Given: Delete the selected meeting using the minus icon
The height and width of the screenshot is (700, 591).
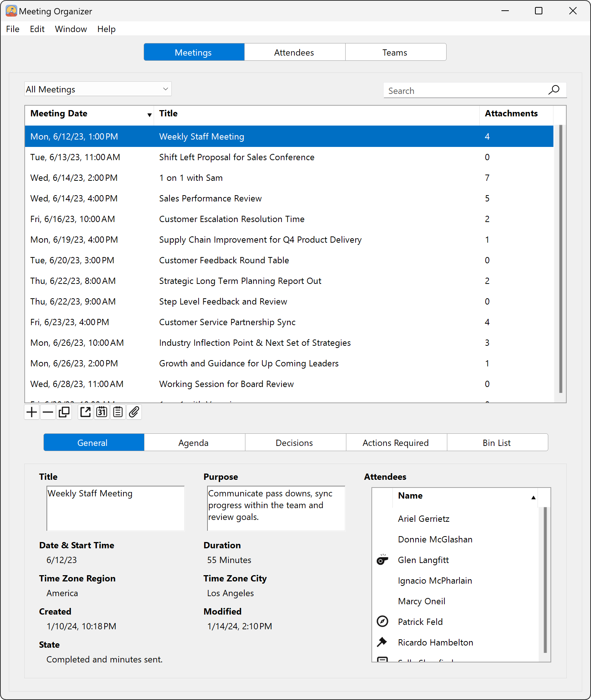Looking at the screenshot, I should 48,412.
